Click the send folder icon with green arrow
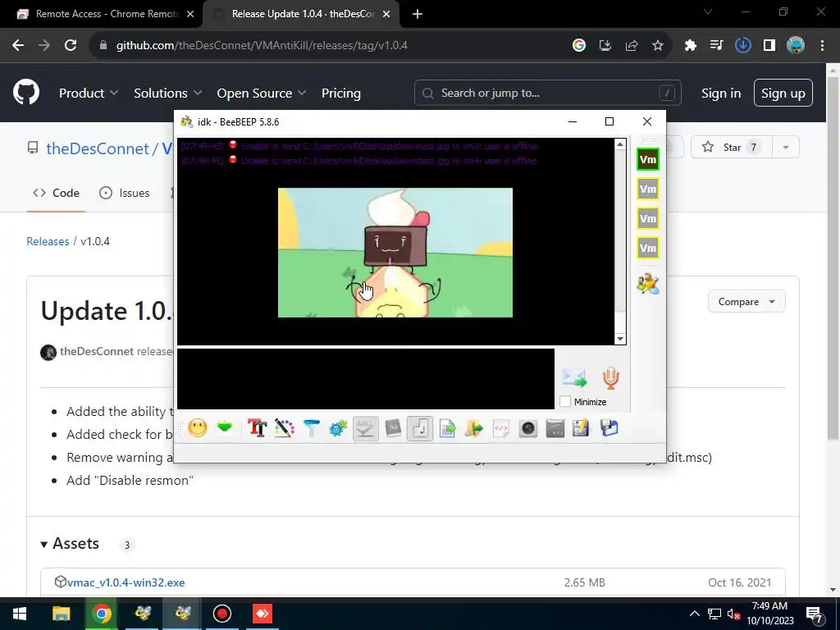This screenshot has width=840, height=630. 474,428
